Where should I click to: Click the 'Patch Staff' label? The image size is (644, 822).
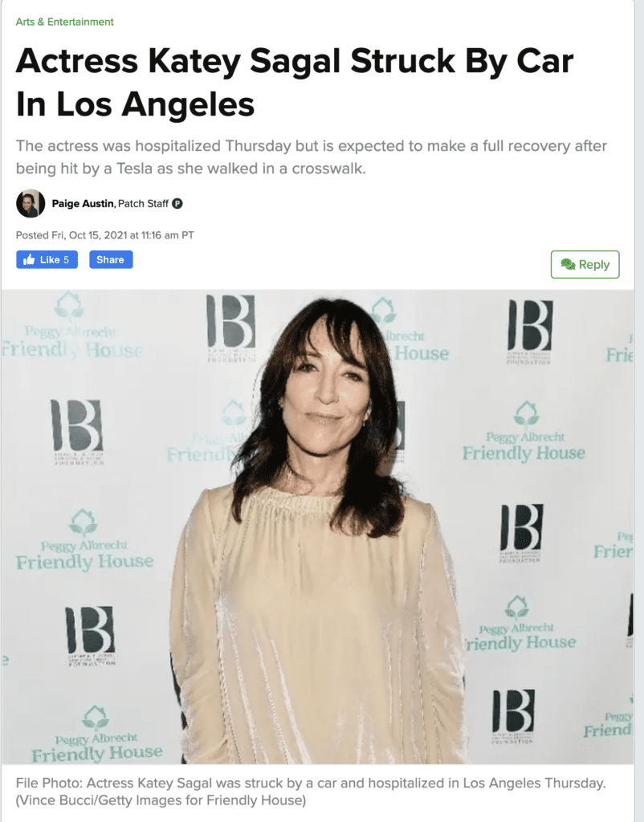(x=143, y=203)
